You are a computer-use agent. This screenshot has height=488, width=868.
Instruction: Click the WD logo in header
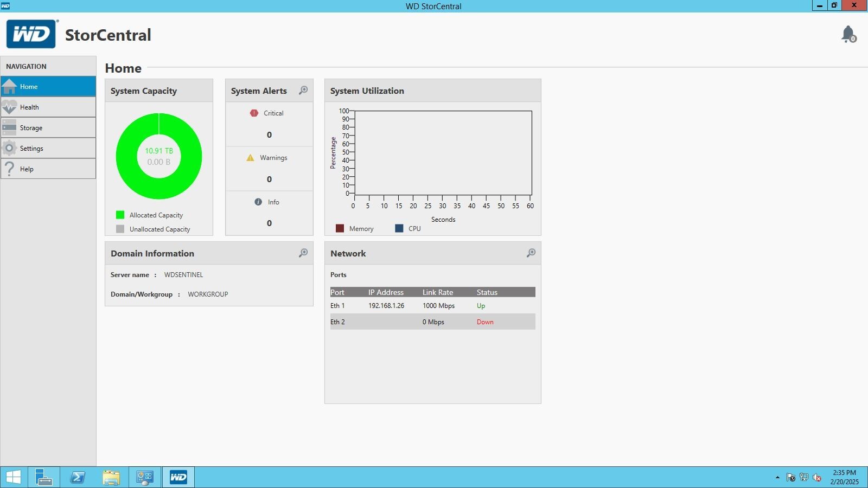(x=31, y=34)
